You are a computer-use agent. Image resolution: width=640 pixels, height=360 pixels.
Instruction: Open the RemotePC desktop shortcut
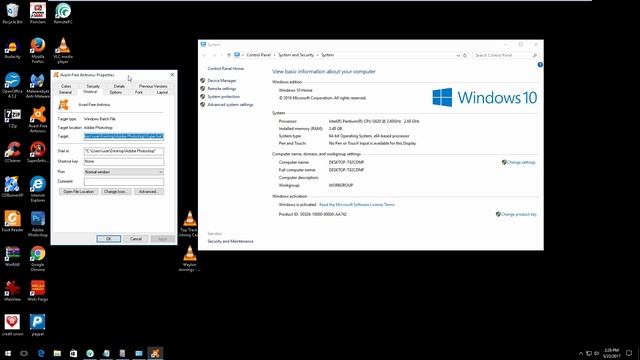[x=63, y=13]
